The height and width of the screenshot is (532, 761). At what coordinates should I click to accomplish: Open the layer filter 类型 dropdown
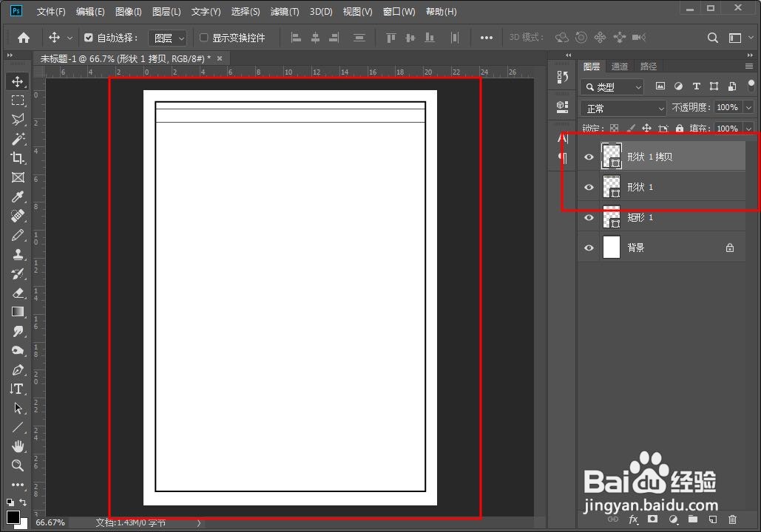pyautogui.click(x=612, y=86)
